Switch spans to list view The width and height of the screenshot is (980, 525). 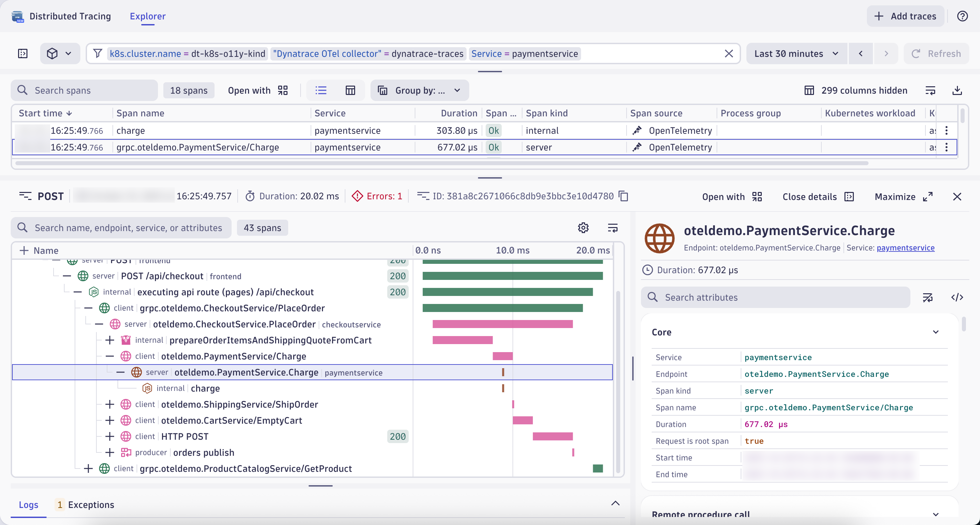point(321,90)
